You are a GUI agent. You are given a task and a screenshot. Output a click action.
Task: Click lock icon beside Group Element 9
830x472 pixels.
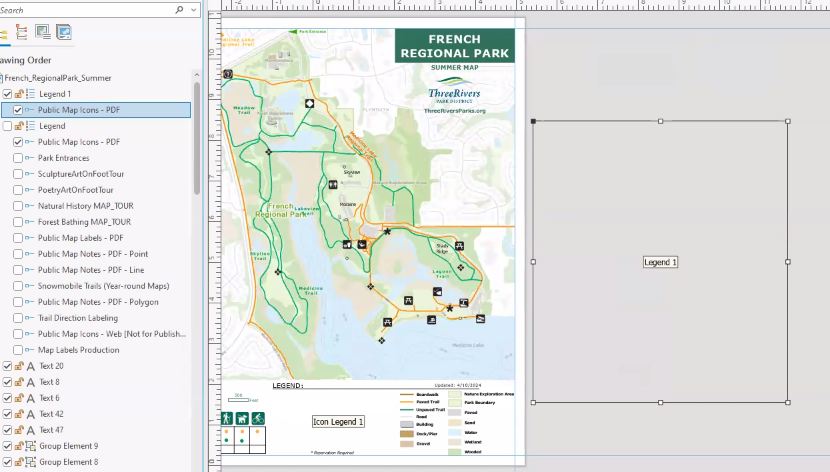19,446
